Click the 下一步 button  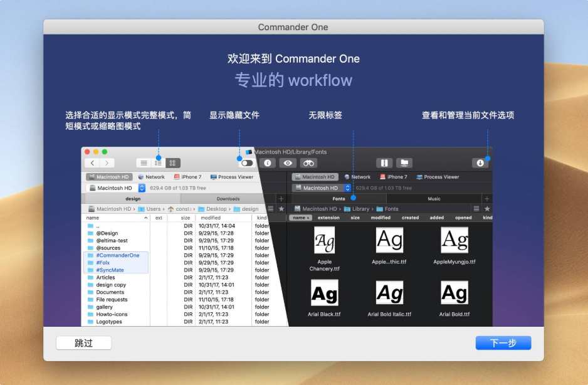tap(503, 342)
